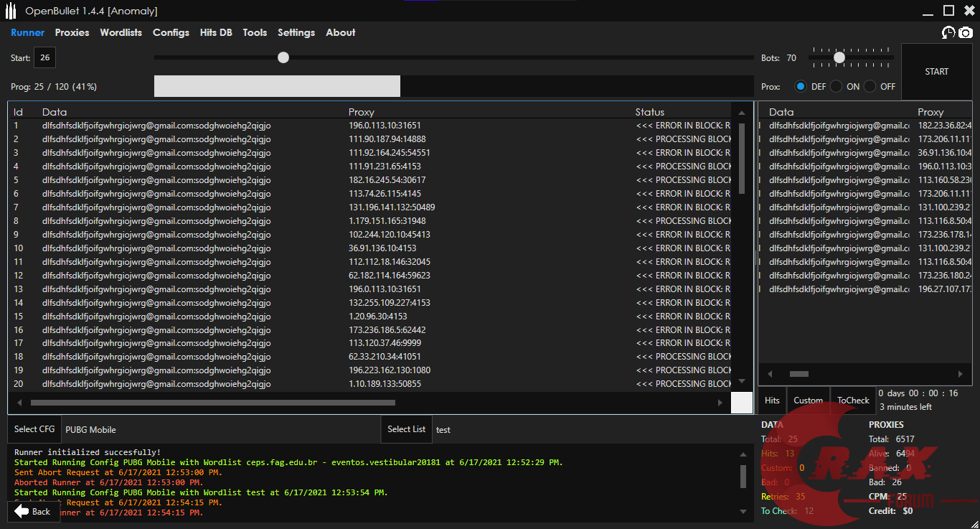Select the DEF proxy radio button
980x529 pixels.
click(x=801, y=86)
